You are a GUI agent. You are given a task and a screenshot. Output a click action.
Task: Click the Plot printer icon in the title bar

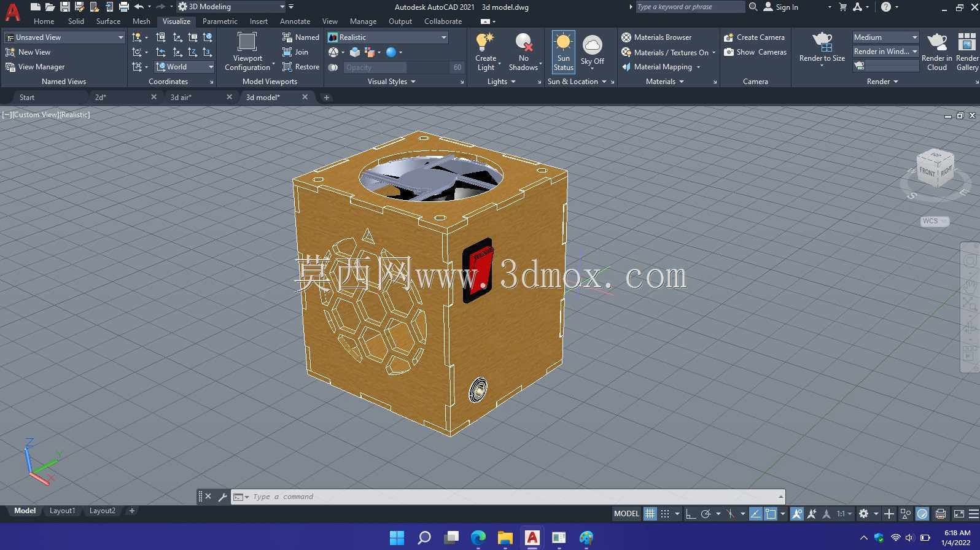coord(123,7)
